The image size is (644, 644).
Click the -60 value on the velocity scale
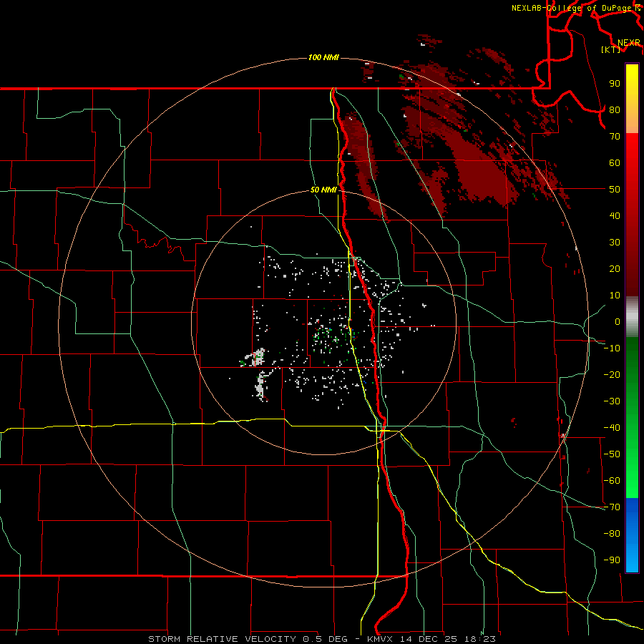pos(612,481)
